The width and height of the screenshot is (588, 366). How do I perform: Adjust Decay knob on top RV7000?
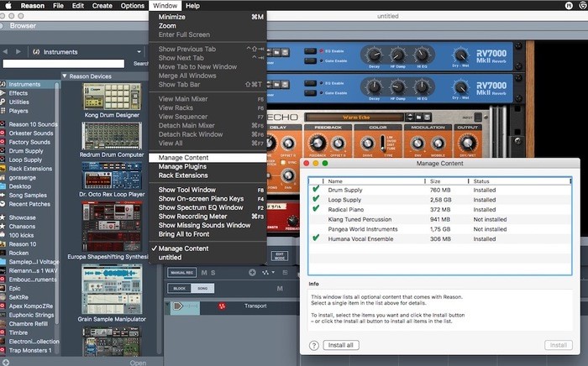[374, 55]
